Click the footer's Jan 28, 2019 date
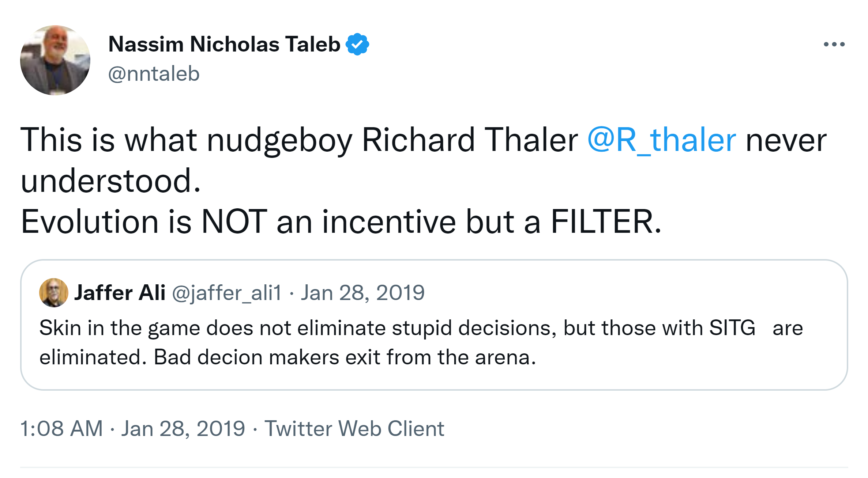This screenshot has height=478, width=868. tap(183, 428)
